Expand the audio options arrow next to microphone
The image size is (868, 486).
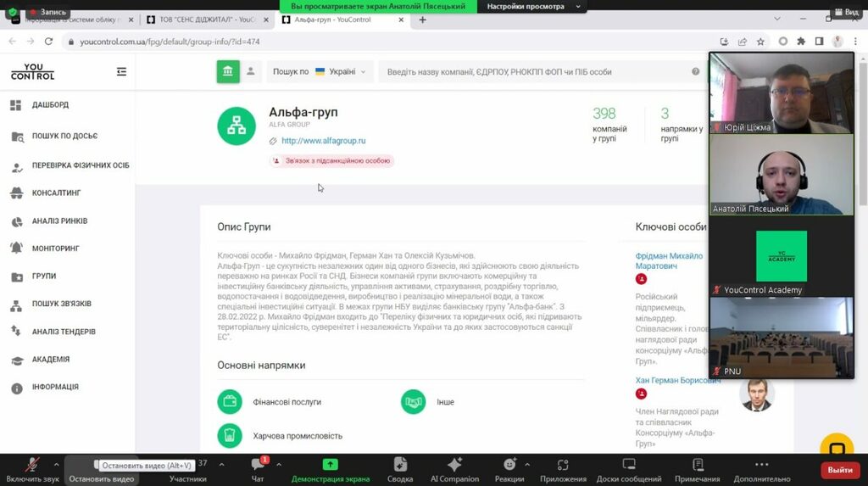click(56, 464)
